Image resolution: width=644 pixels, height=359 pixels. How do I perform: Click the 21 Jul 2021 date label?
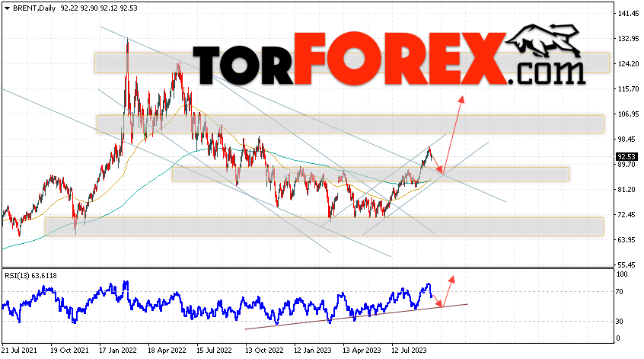click(19, 351)
